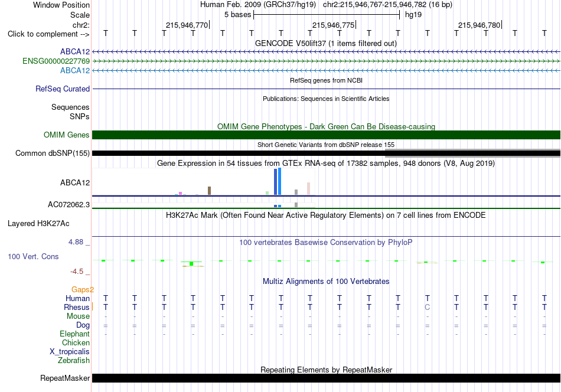This screenshot has width=561, height=392.
Task: Click the GENCODE V50lift37 track title
Action: 326,43
